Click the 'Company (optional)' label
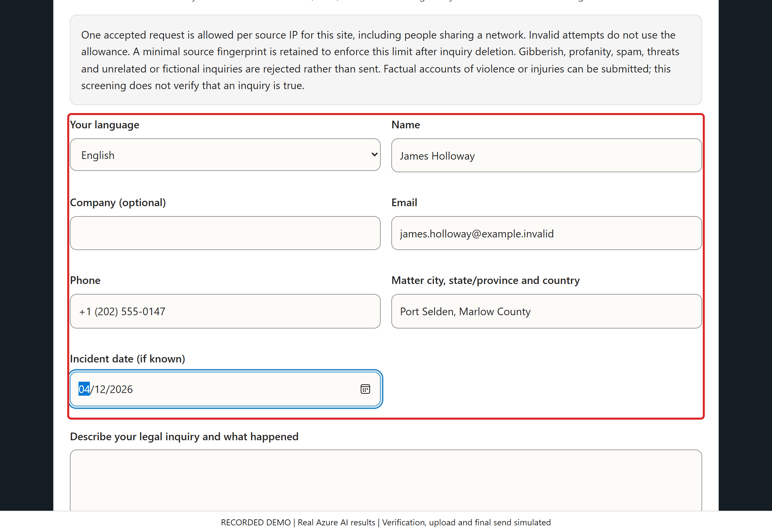 [x=118, y=202]
